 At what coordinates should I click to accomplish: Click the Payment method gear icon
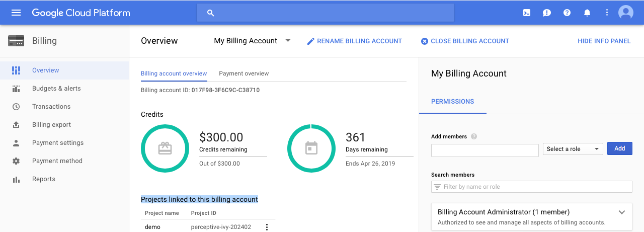pos(16,161)
